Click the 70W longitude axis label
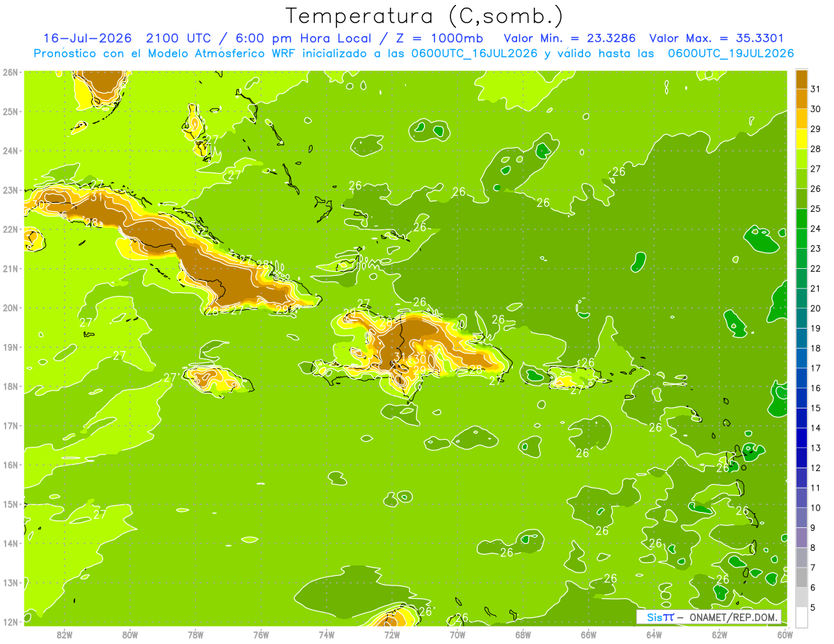The width and height of the screenshot is (834, 644). (457, 634)
